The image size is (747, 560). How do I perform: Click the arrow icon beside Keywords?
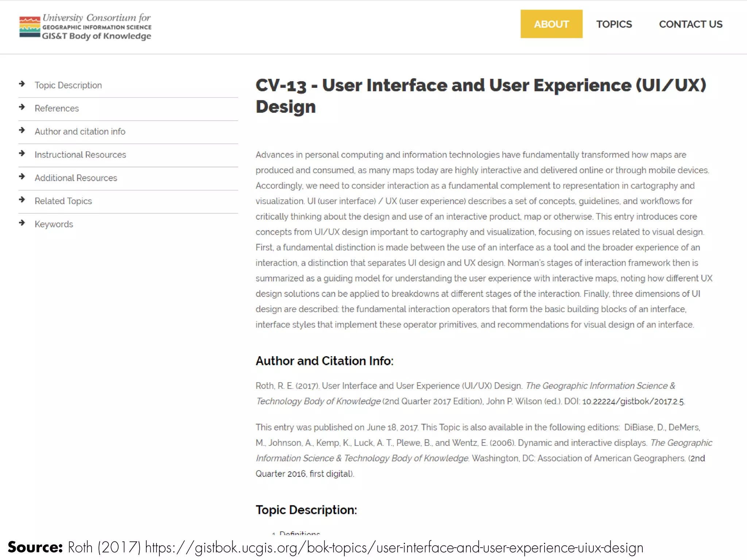click(x=22, y=223)
